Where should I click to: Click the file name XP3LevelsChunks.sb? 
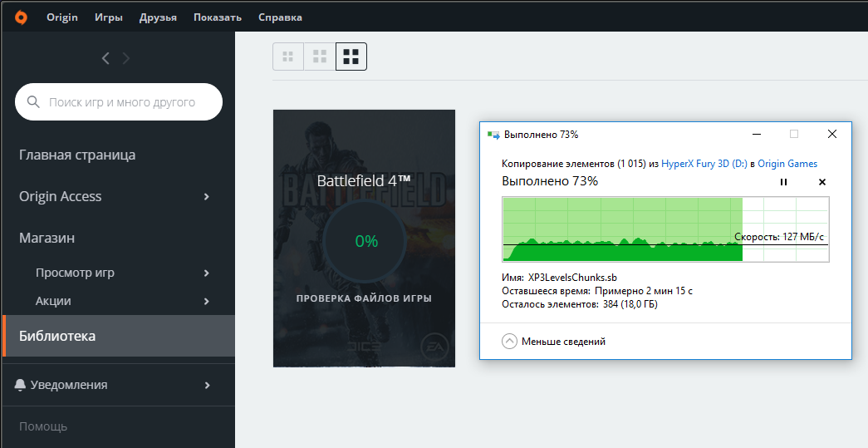click(572, 278)
